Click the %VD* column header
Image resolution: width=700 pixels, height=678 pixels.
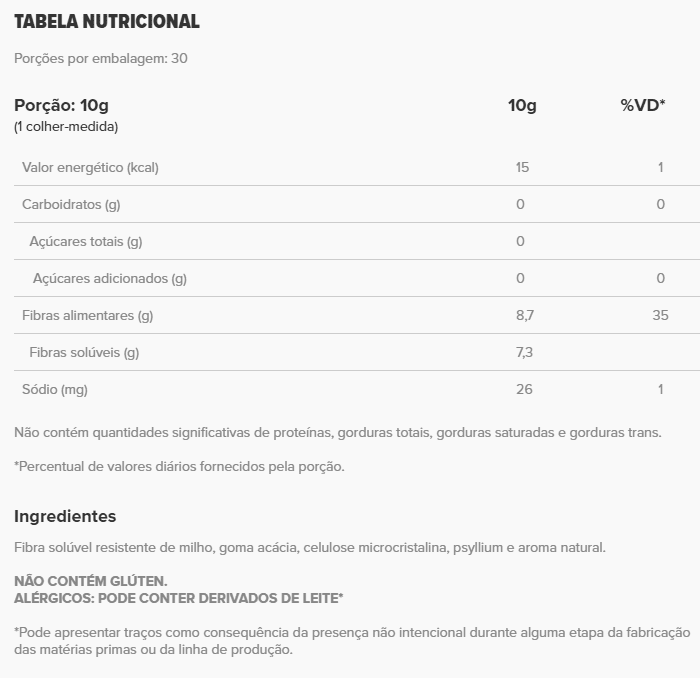[x=642, y=105]
